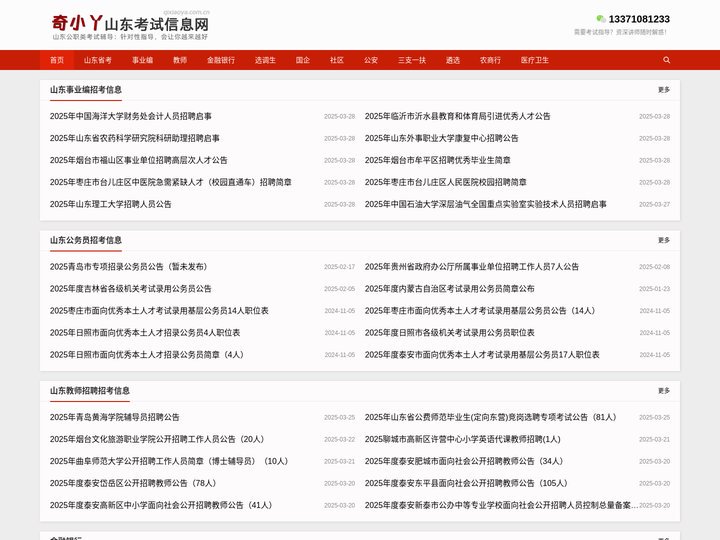Click the WeChat icon beside phone number

[x=601, y=19]
